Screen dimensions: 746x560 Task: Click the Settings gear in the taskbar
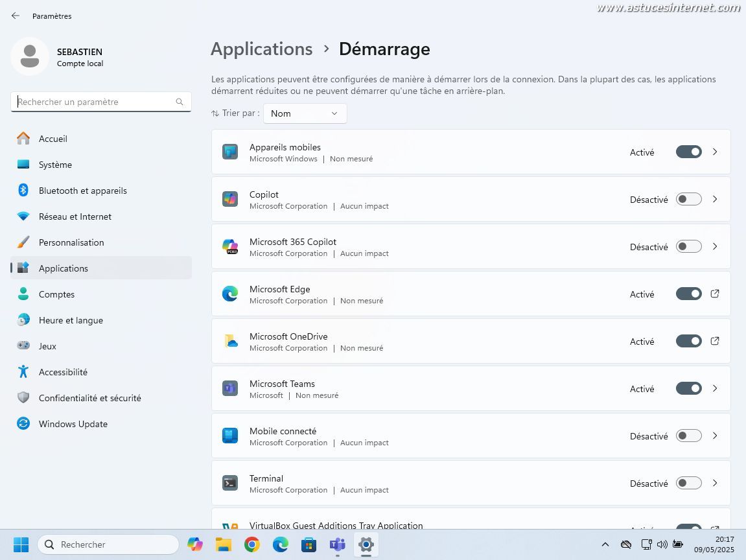[x=366, y=544]
